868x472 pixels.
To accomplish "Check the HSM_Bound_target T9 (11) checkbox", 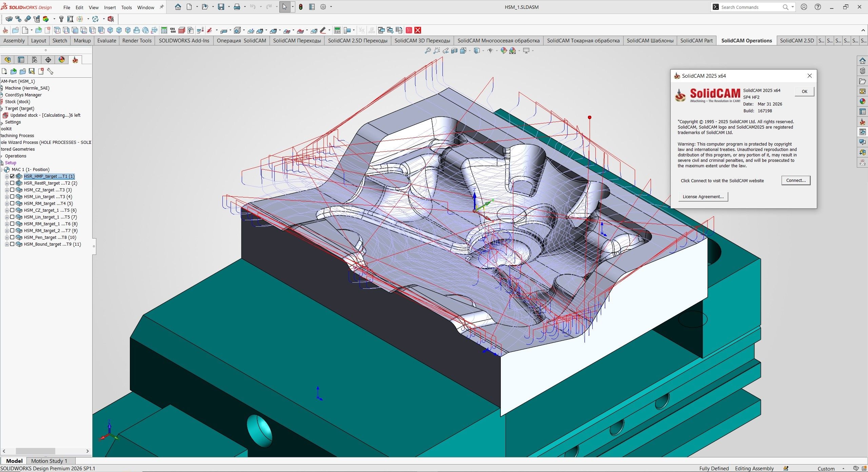I will click(x=12, y=244).
